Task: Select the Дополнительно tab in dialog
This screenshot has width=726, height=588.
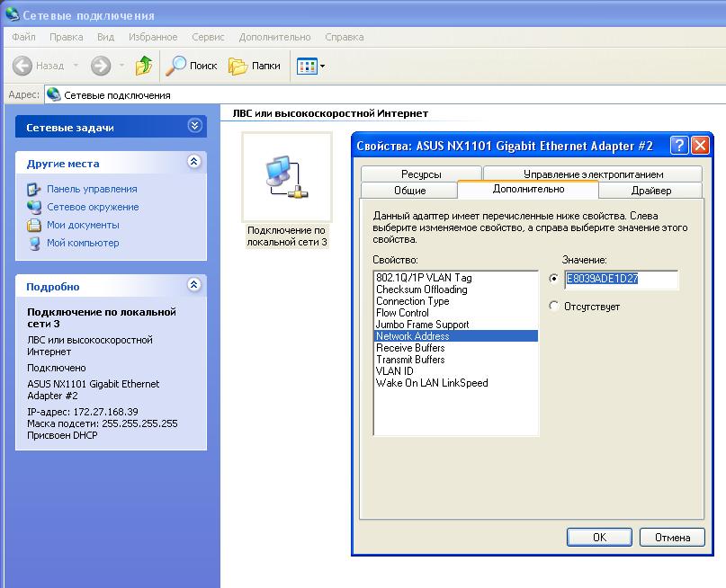Action: point(528,189)
